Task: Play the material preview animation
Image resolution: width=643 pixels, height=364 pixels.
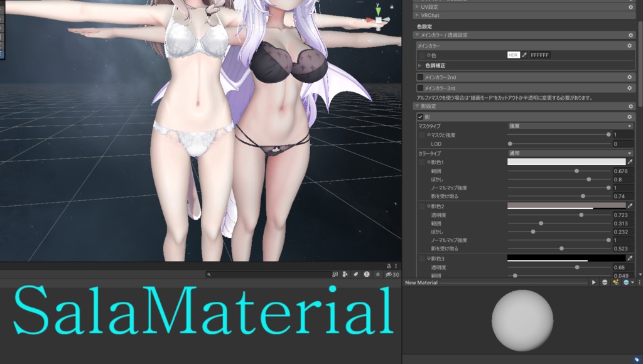Action: pos(593,282)
